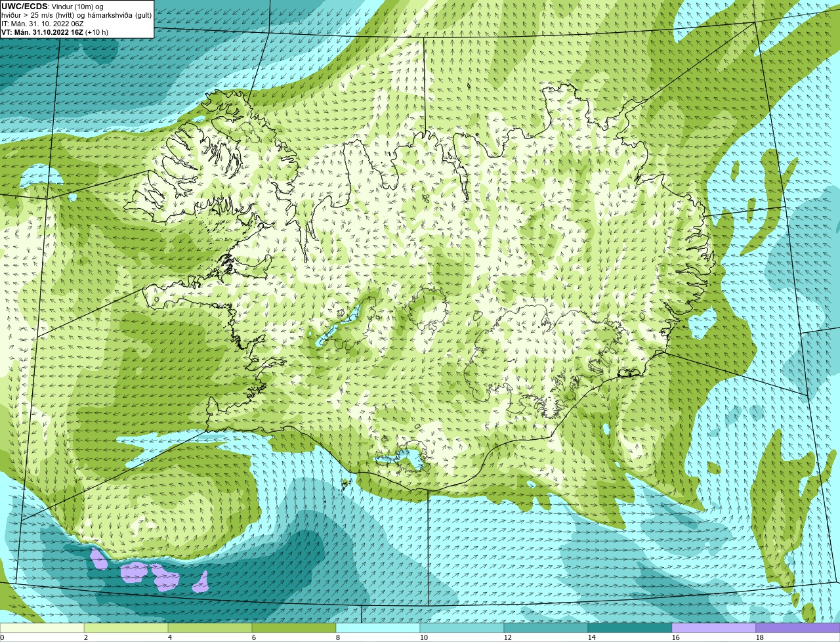
Task: Pick the teal 12–14 m/s legend swatch
Action: [546, 628]
